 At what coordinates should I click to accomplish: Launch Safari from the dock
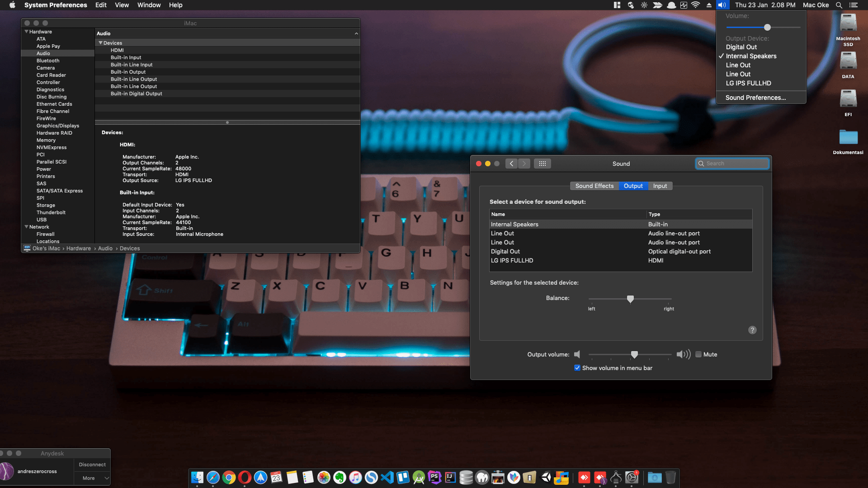click(x=213, y=478)
